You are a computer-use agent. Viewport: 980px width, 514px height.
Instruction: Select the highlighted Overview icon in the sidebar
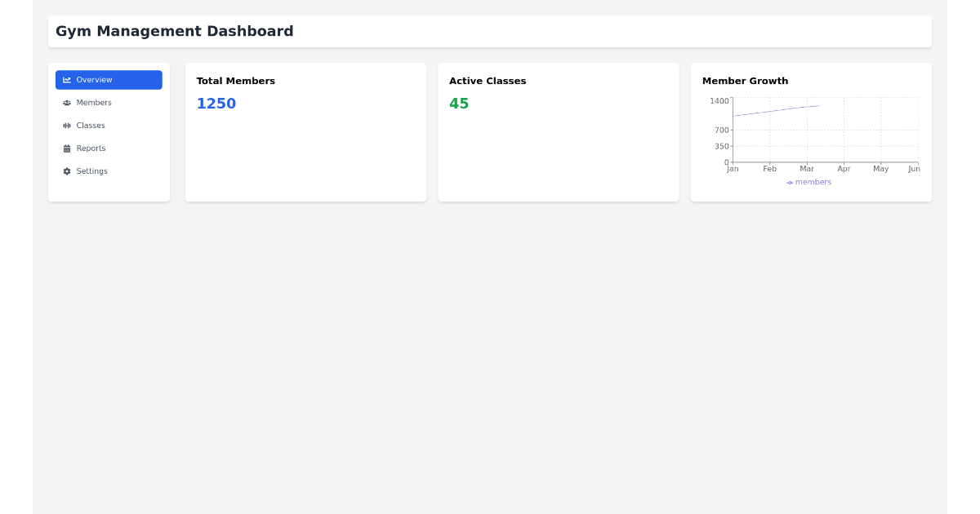pyautogui.click(x=66, y=79)
